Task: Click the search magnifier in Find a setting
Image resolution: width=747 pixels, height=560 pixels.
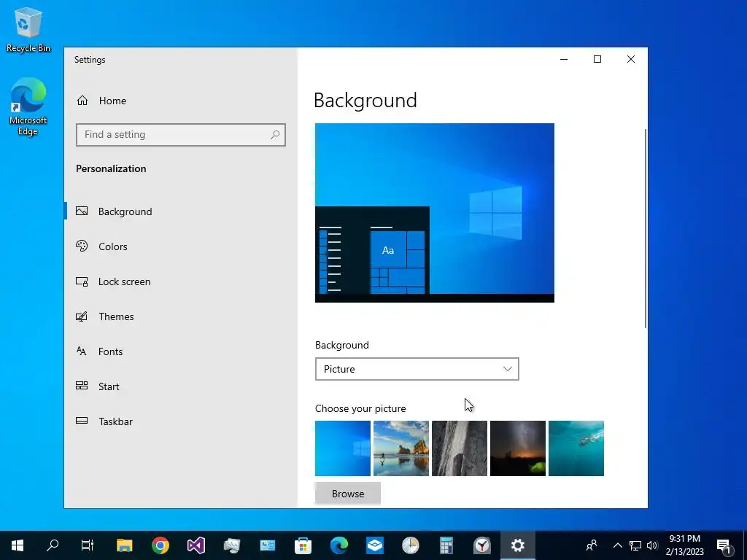Action: tap(275, 135)
